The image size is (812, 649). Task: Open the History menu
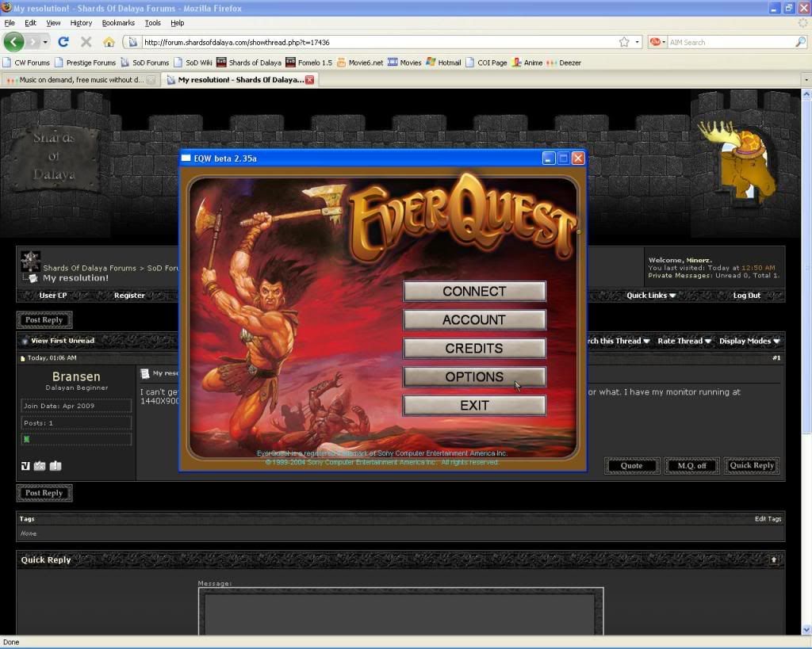coord(82,23)
